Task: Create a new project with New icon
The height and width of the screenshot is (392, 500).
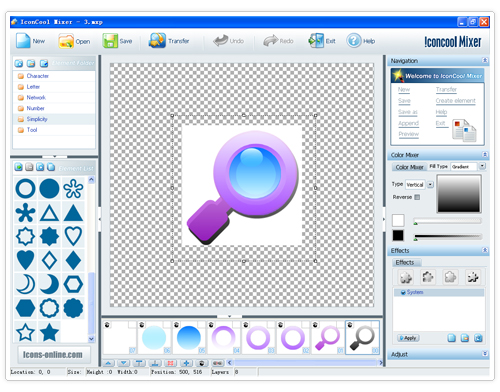Action: pos(23,41)
